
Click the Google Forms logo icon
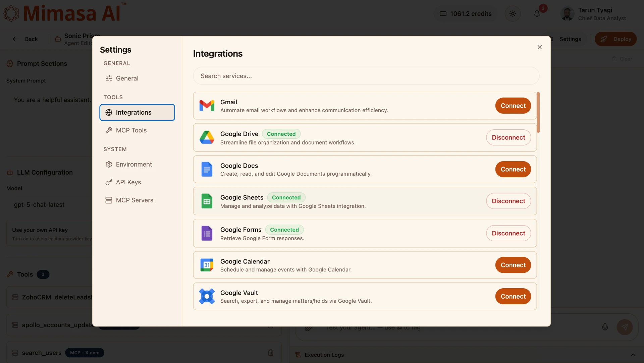pyautogui.click(x=207, y=233)
